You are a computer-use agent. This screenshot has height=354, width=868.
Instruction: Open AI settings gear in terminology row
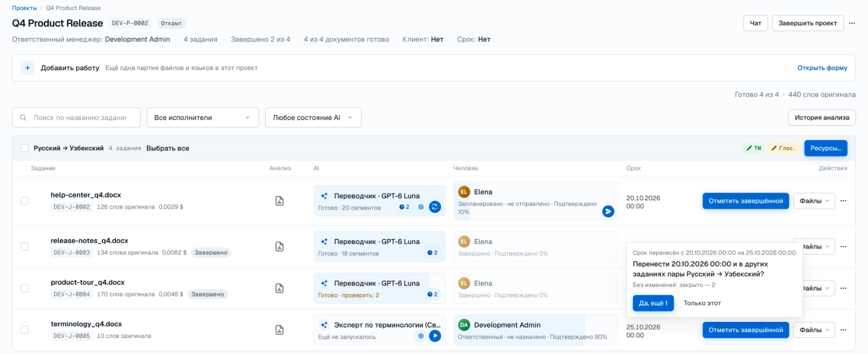[421, 336]
